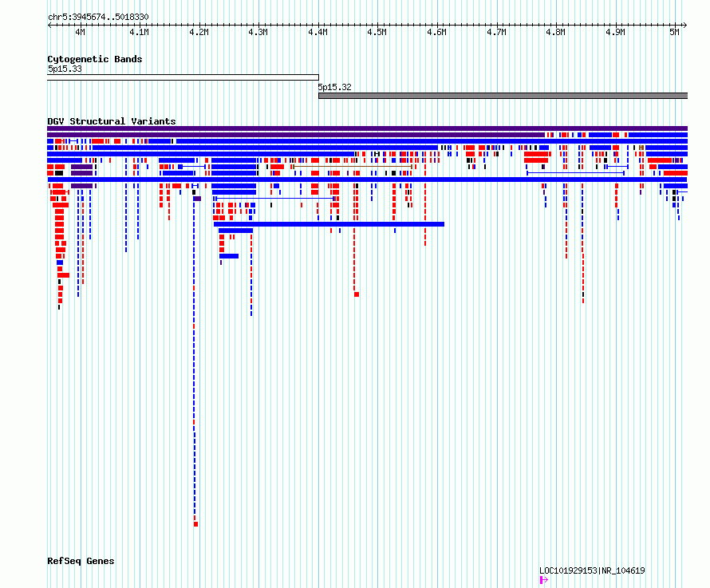The image size is (710, 588).
Task: Click the 4.7M ruler tick label
Action: point(496,32)
